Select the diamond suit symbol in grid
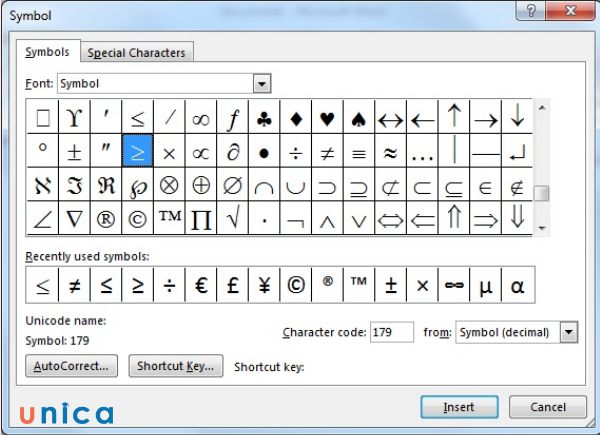 click(x=296, y=117)
